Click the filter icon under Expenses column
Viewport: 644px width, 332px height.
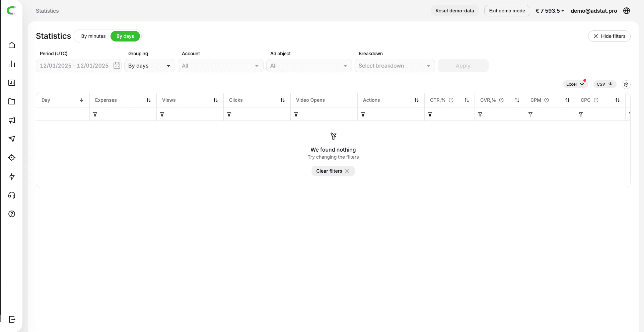point(95,114)
